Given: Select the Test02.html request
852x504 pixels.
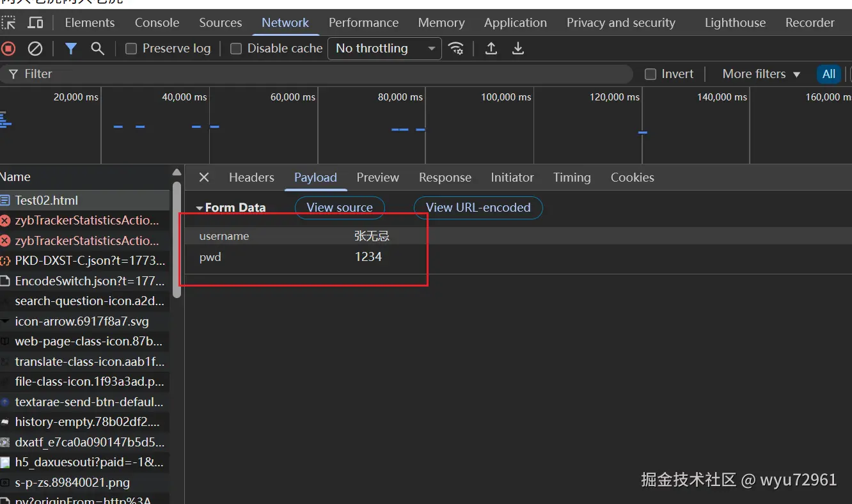Looking at the screenshot, I should click(84, 200).
